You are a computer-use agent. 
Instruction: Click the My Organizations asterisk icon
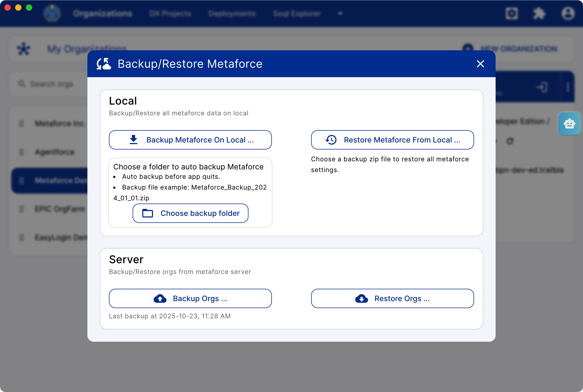pos(24,49)
